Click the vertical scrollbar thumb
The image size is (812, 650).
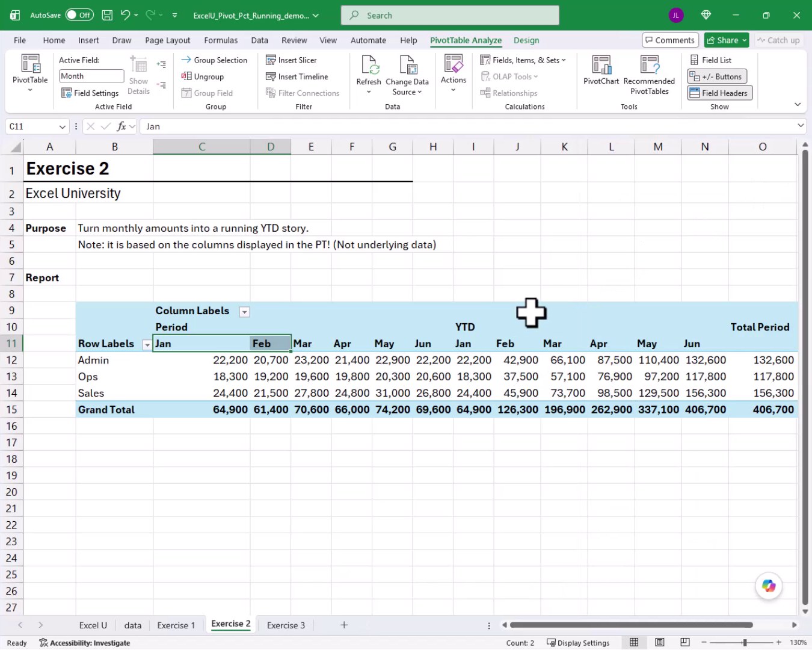(x=805, y=377)
